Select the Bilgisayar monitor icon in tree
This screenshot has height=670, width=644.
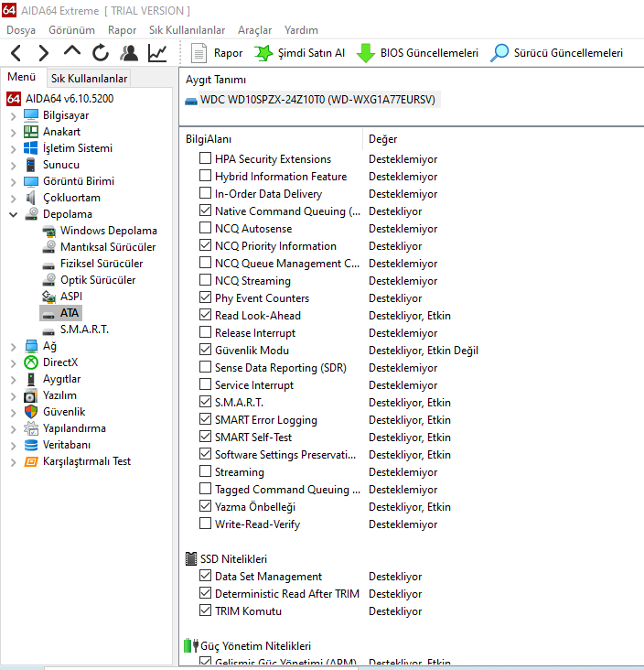31,115
